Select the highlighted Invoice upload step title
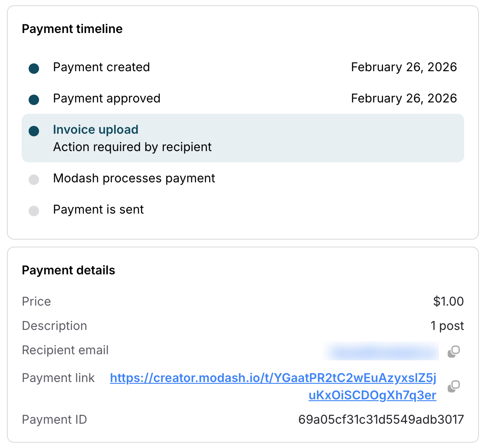 tap(95, 130)
